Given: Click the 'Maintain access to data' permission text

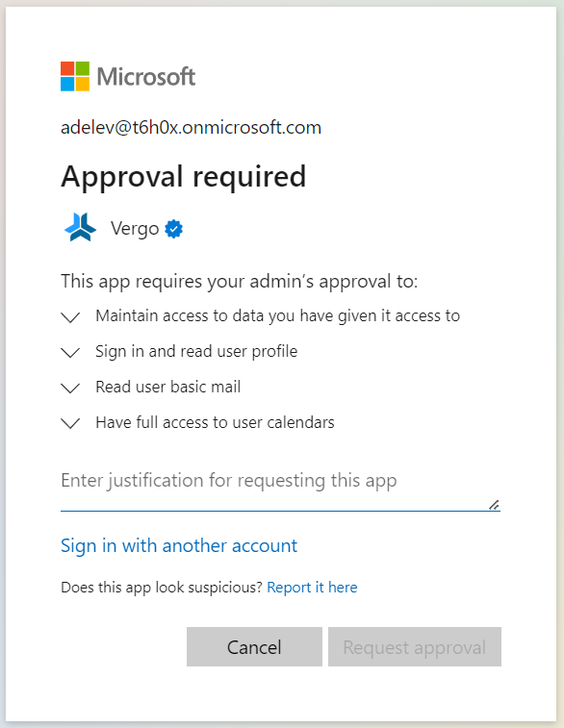Looking at the screenshot, I should (x=278, y=315).
